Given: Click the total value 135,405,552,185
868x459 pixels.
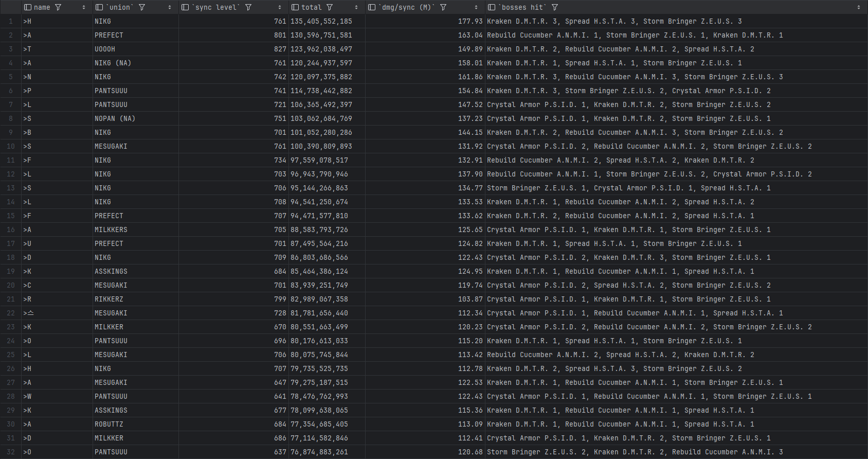Looking at the screenshot, I should (x=321, y=21).
